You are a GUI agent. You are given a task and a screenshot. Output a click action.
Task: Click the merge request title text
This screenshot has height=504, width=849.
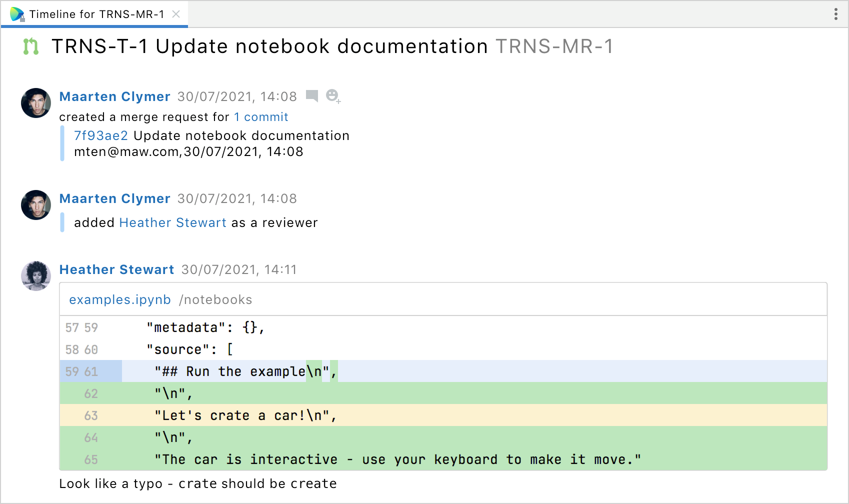pos(269,46)
